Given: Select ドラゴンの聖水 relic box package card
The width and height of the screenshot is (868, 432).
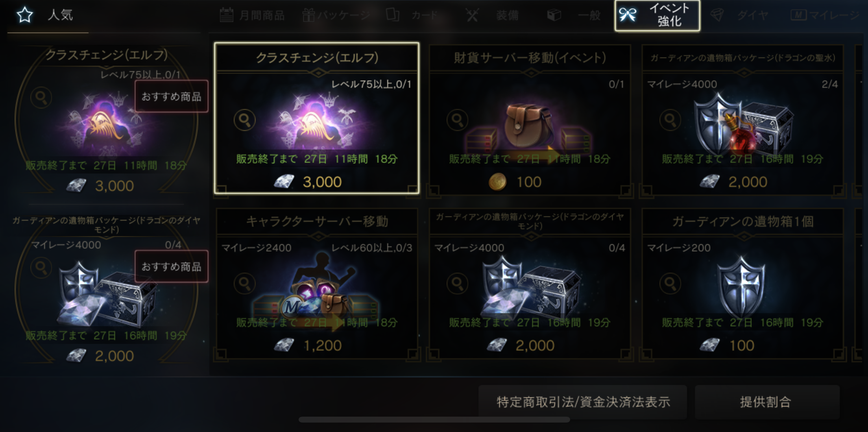Looking at the screenshot, I should click(x=743, y=120).
